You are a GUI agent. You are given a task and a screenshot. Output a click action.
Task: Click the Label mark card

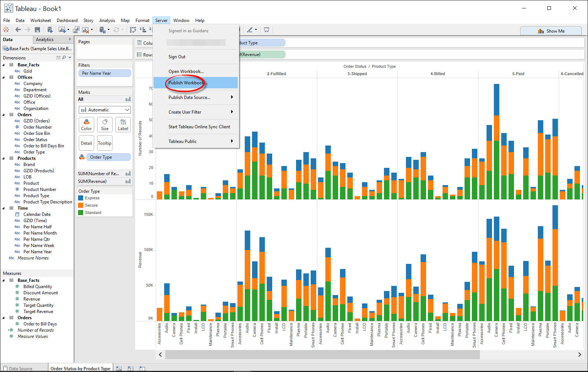click(x=123, y=125)
